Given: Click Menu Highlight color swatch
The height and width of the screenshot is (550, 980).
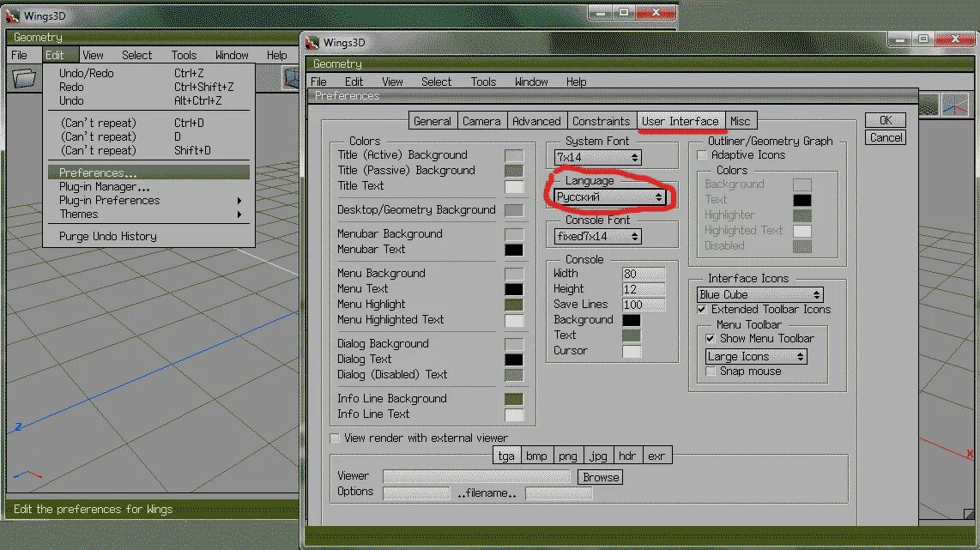Looking at the screenshot, I should click(514, 305).
